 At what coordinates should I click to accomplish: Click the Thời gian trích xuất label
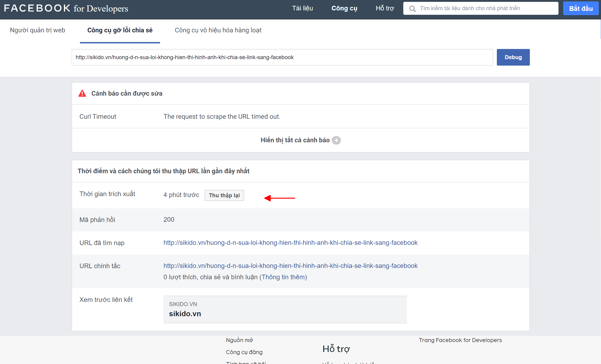click(x=107, y=194)
